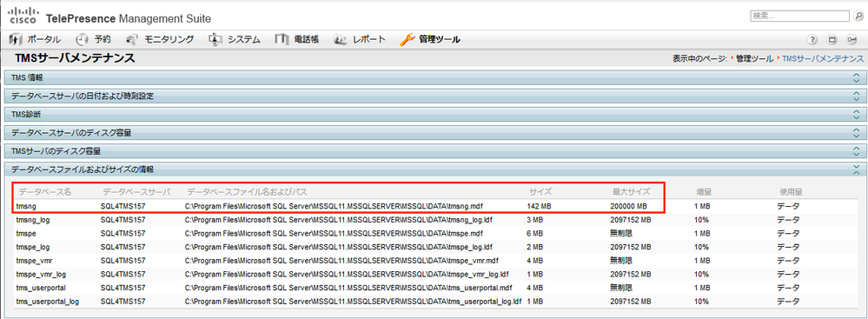Click the tmspe.mdf file path

[x=334, y=234]
